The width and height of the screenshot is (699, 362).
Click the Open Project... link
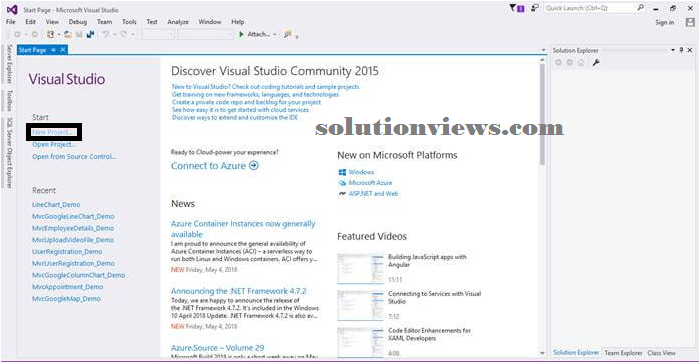click(x=54, y=144)
